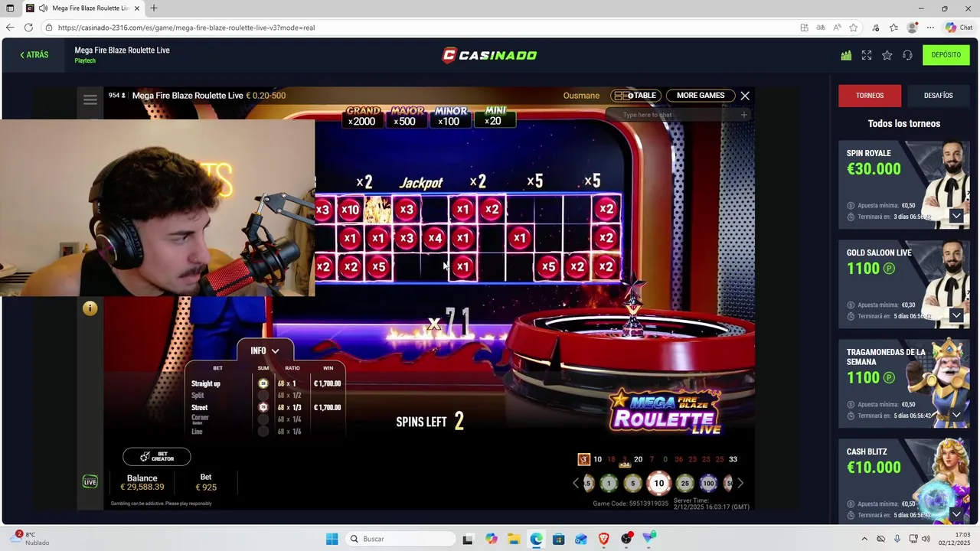Viewport: 980px width, 551px height.
Task: Open Copilot Chat in Edge
Action: (x=959, y=28)
